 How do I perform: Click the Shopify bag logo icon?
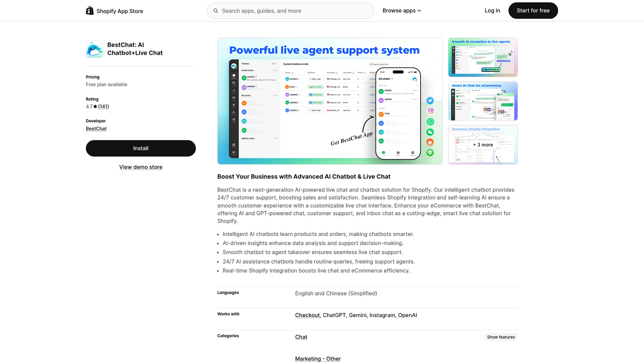point(90,11)
